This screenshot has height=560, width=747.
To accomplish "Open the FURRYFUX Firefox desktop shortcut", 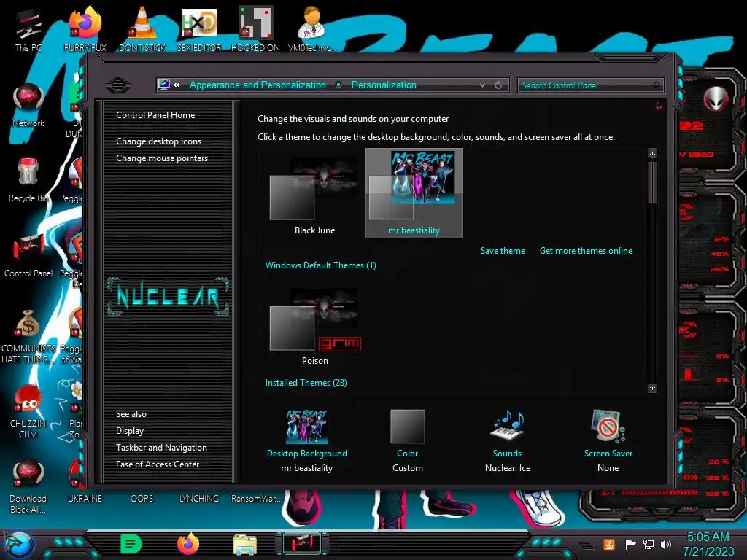I will pyautogui.click(x=85, y=29).
